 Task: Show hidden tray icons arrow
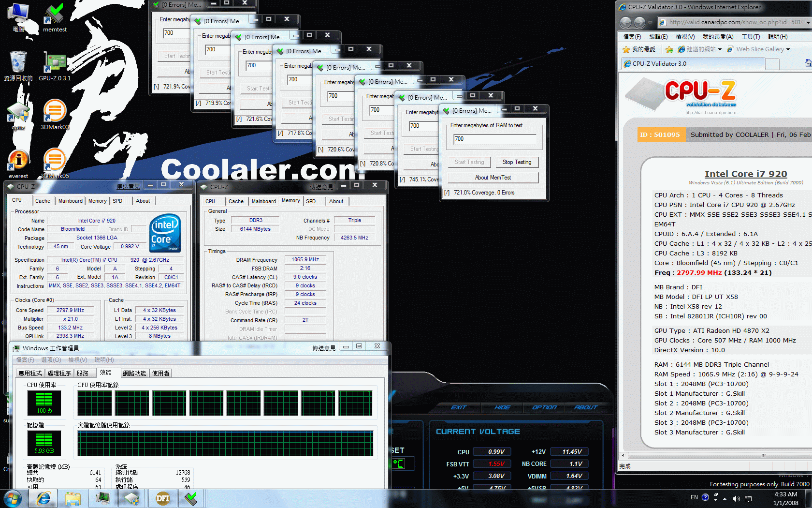[x=725, y=498]
